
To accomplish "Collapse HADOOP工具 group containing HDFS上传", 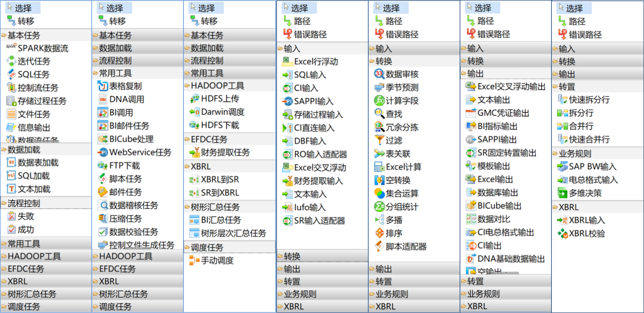I will tap(230, 86).
